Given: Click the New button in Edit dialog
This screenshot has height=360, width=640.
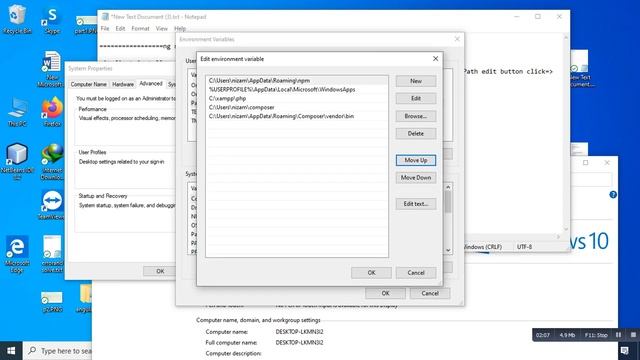Looking at the screenshot, I should (416, 81).
